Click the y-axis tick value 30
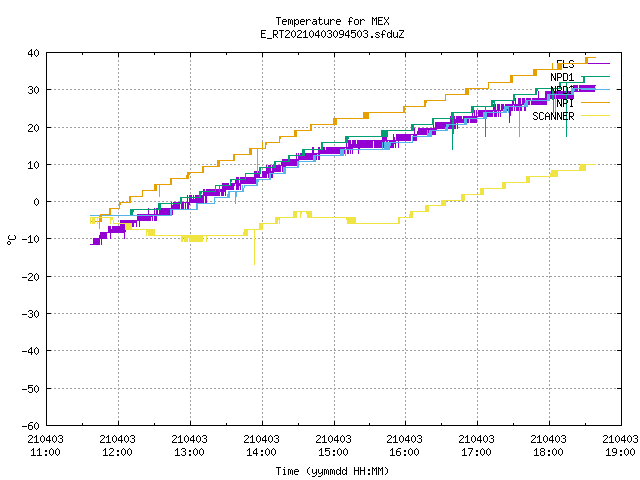640x480 pixels. [33, 90]
